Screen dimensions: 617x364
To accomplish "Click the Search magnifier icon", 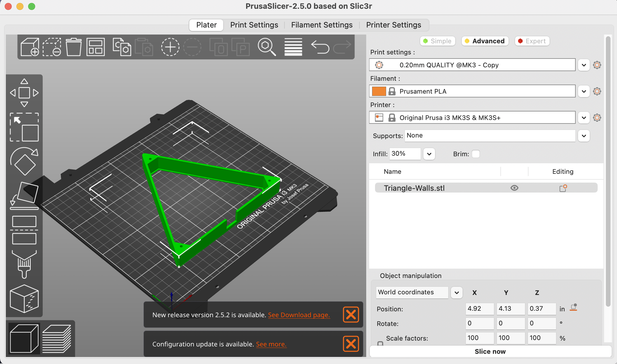I will [x=266, y=47].
